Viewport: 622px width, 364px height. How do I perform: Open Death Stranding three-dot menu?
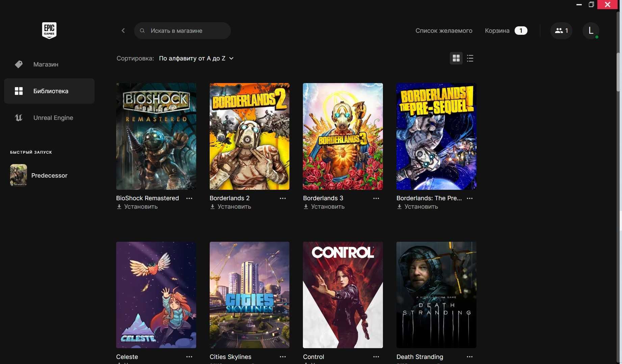[470, 357]
